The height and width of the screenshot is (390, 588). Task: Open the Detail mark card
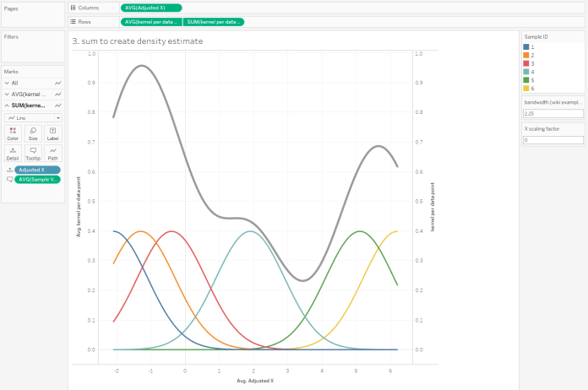13,154
